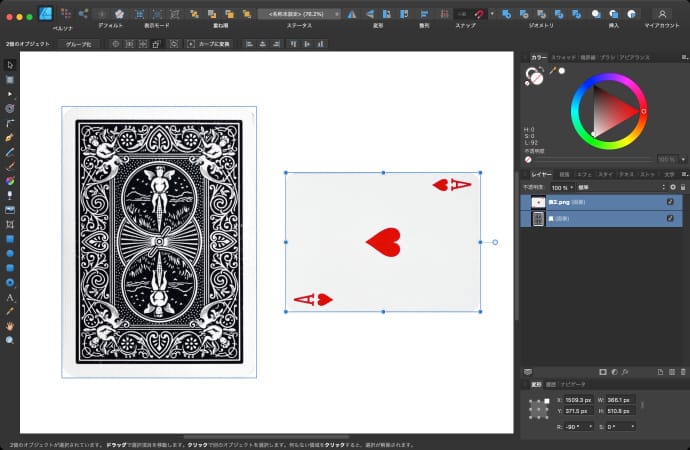Select the Text tool marked A

[10, 297]
